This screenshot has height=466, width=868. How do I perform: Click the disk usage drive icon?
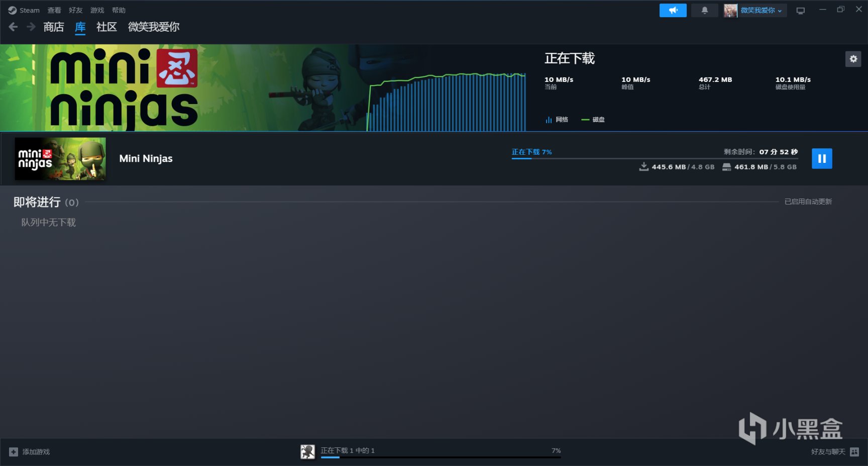727,167
